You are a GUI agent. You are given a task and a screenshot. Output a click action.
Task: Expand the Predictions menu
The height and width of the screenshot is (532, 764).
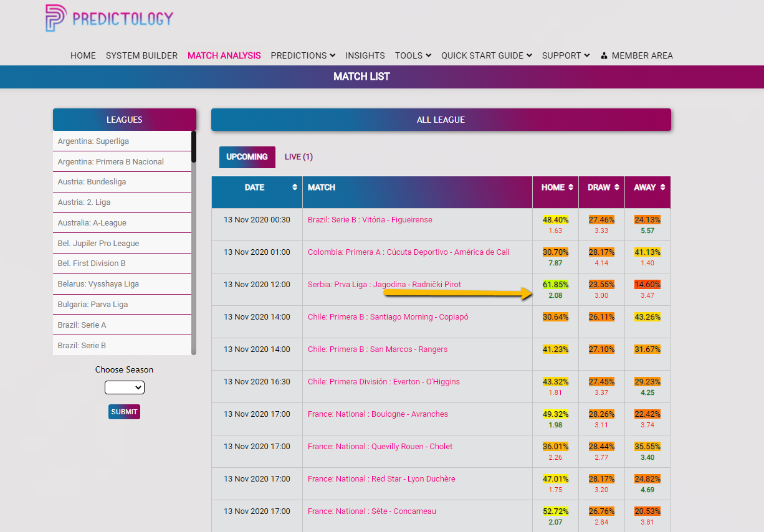(303, 55)
